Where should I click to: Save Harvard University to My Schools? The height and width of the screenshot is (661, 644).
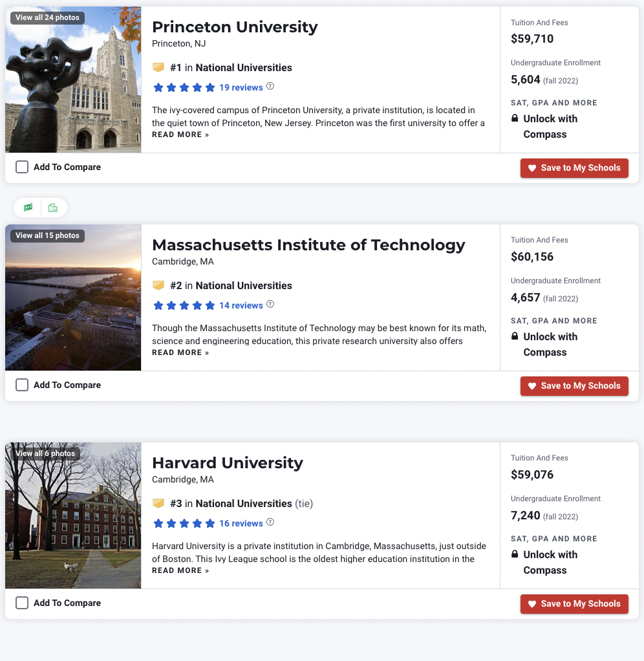(574, 604)
